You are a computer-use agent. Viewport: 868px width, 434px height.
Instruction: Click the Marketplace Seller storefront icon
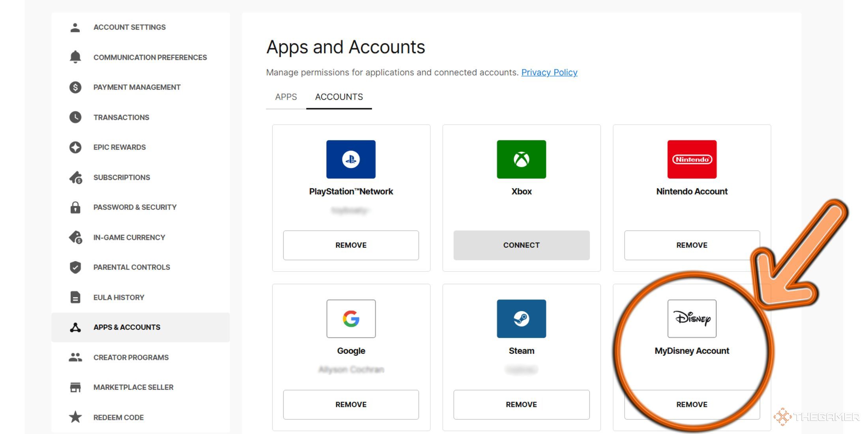(x=75, y=387)
